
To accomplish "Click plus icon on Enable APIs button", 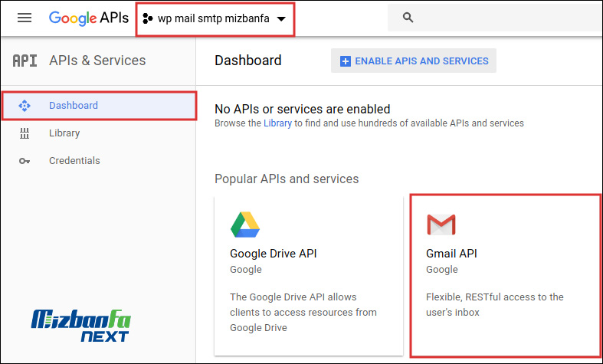I will tap(345, 61).
